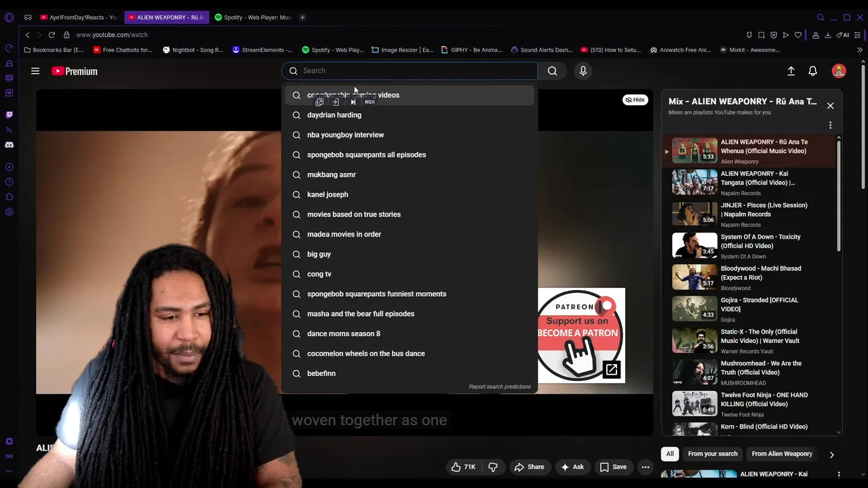The width and height of the screenshot is (868, 488).
Task: Click the YouTube search input field
Action: [410, 70]
